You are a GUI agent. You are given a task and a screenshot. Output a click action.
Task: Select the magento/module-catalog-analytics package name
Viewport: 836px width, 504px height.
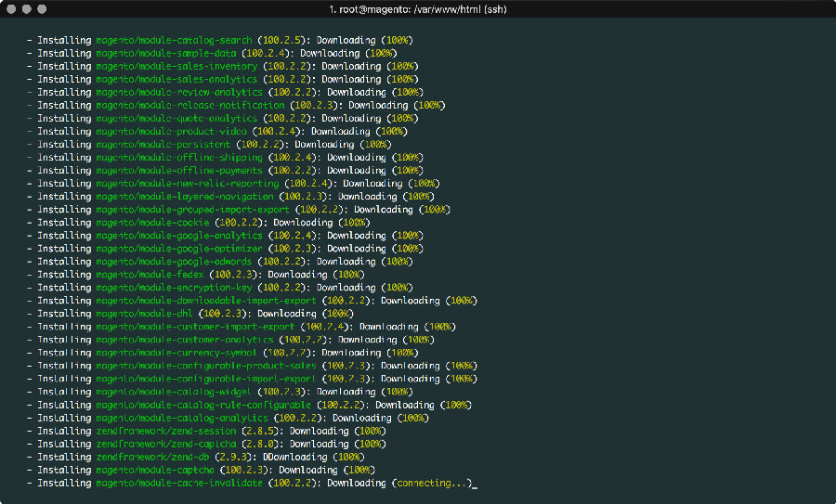click(182, 418)
